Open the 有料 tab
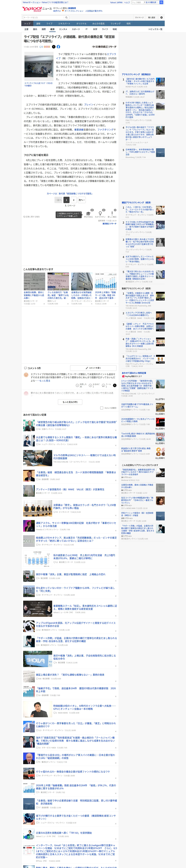The image size is (186, 868). (129, 24)
